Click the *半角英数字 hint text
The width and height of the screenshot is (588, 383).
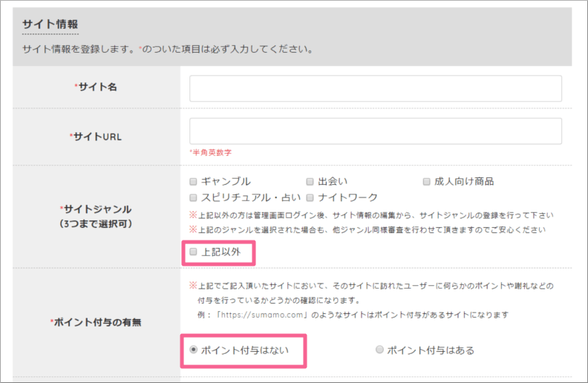pyautogui.click(x=210, y=152)
